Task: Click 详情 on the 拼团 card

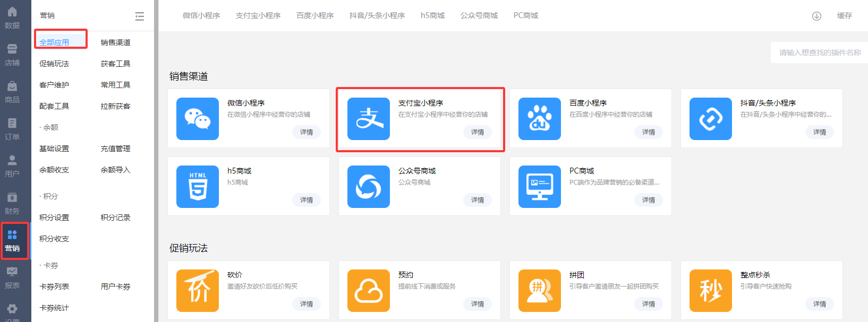Action: [x=649, y=304]
